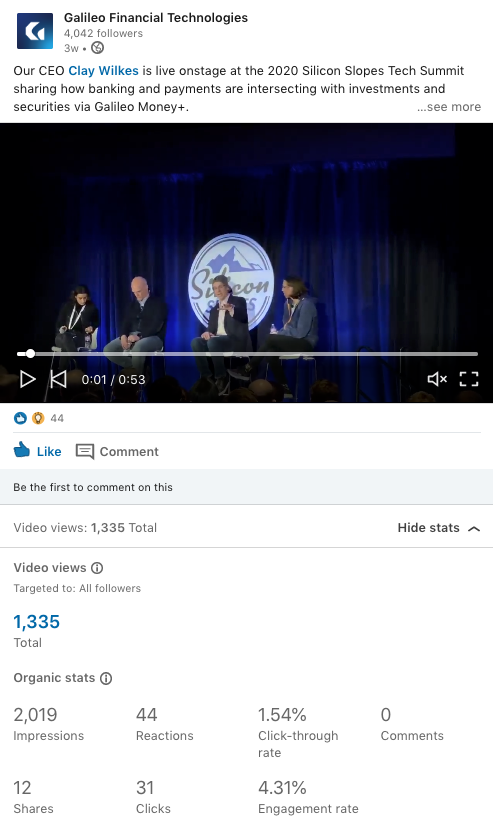Click the 'Video views: 1,335 Total' summary
The image size is (493, 837).
[x=85, y=528]
